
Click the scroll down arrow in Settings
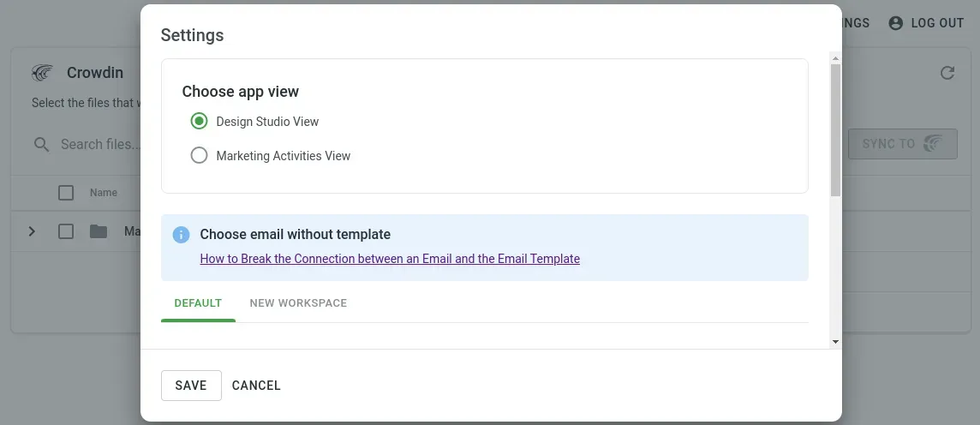pos(835,341)
